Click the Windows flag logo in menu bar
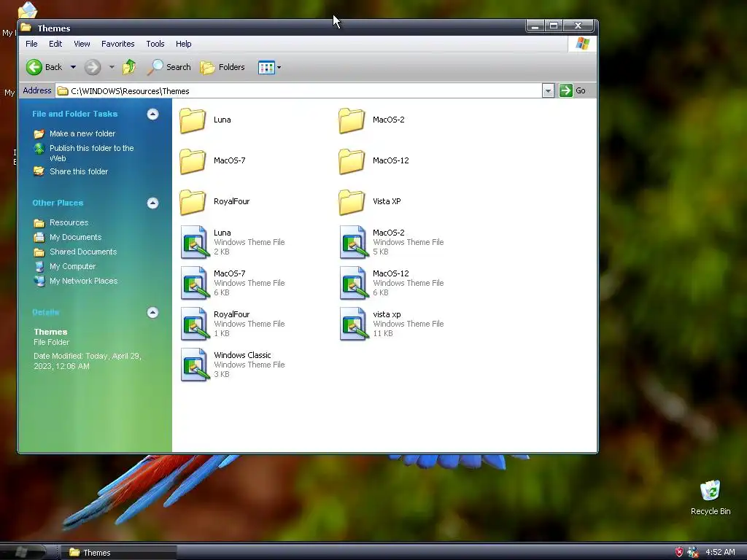 click(582, 44)
